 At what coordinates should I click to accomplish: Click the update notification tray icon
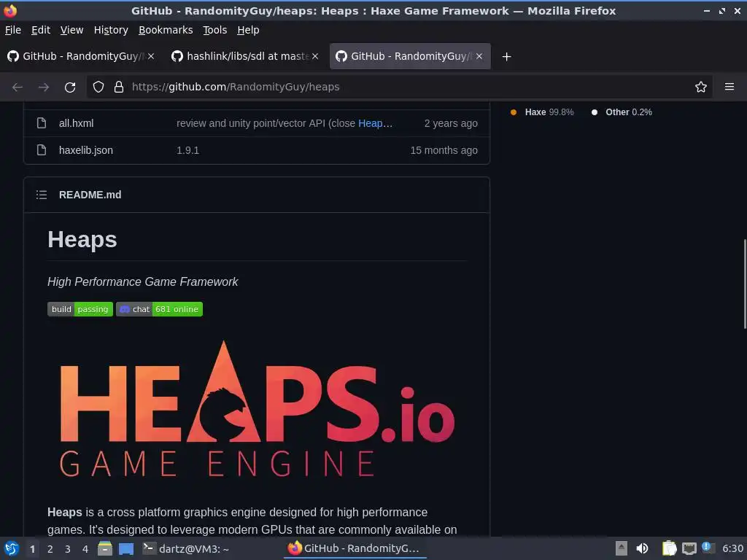[708, 548]
